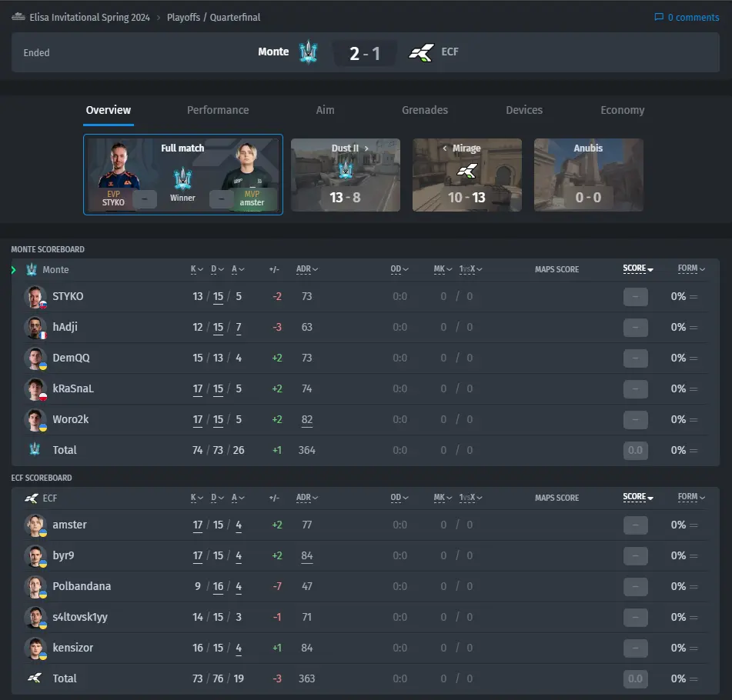The height and width of the screenshot is (700, 732).
Task: Click STYKO's EVP photo in Full match card
Action: (x=119, y=165)
